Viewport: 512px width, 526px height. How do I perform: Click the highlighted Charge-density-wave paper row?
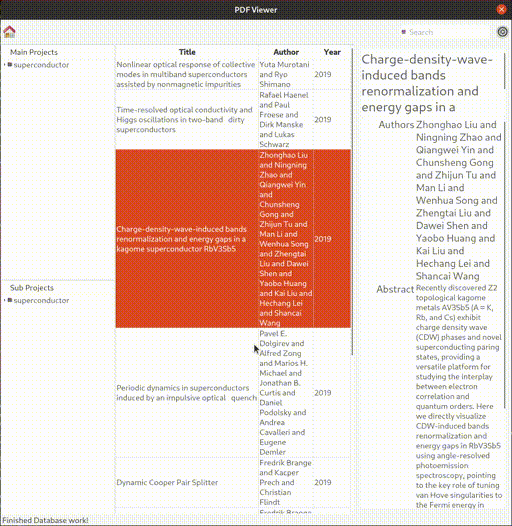tap(233, 239)
